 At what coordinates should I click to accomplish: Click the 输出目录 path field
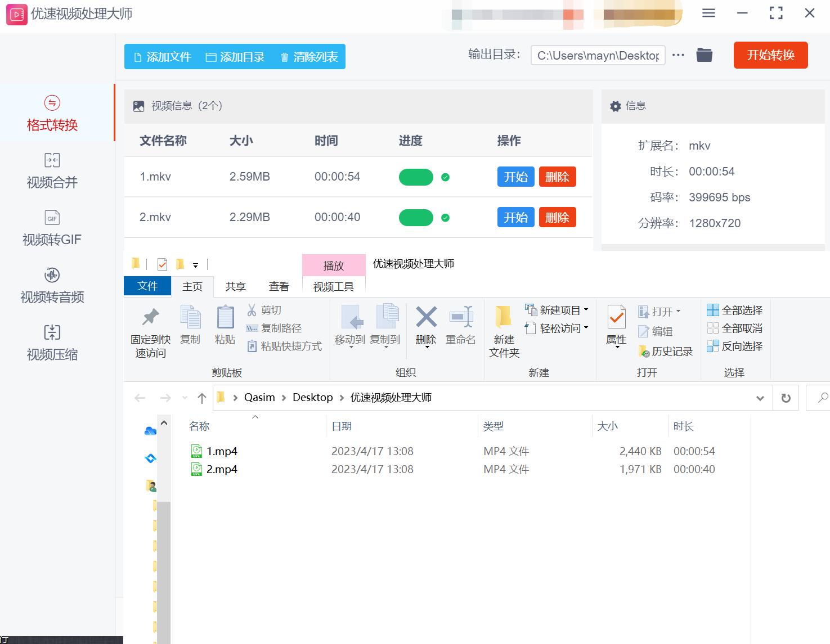598,55
